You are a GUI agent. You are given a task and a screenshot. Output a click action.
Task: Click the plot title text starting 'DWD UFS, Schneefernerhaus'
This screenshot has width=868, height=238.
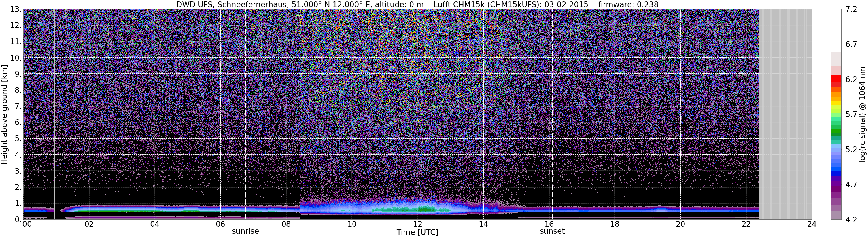click(417, 4)
